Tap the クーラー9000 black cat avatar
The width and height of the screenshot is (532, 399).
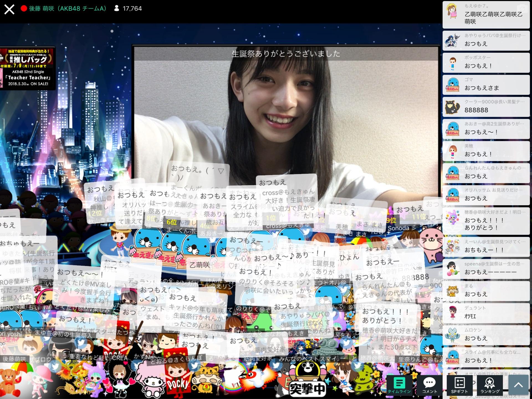[x=452, y=107]
